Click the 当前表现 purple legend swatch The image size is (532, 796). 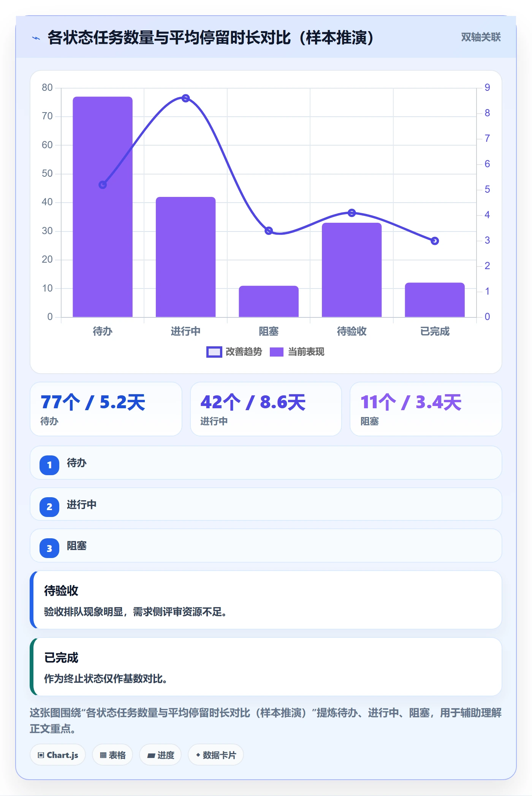pyautogui.click(x=277, y=352)
